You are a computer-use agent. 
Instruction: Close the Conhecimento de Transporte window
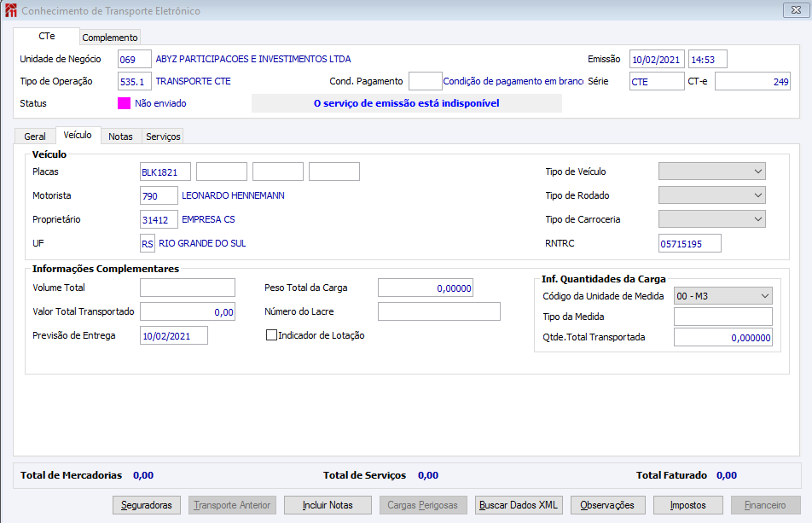tap(796, 10)
